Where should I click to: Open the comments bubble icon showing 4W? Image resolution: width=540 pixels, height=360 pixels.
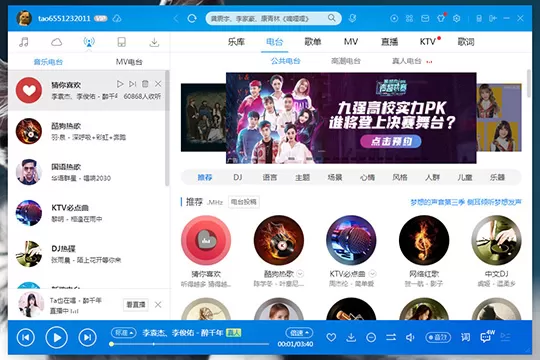pyautogui.click(x=487, y=336)
